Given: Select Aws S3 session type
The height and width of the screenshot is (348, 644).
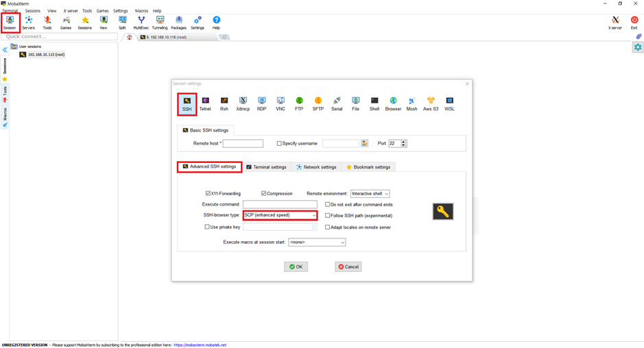Looking at the screenshot, I should point(431,104).
